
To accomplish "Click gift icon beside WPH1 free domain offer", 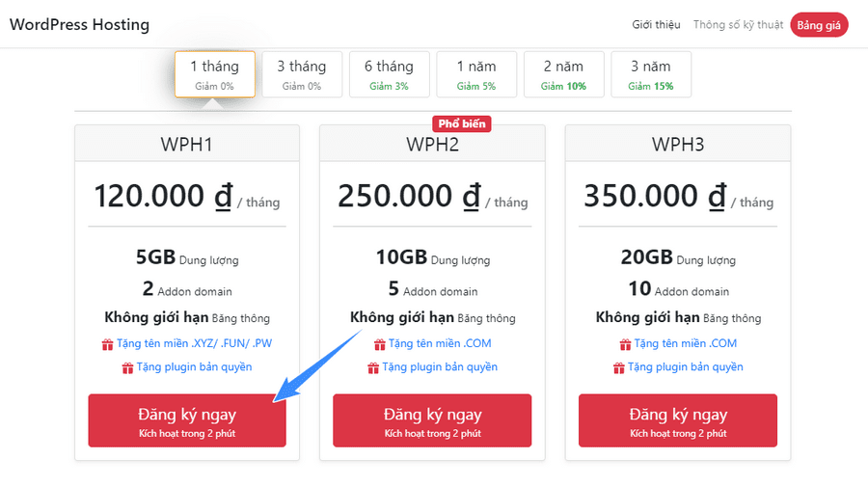I will pos(107,344).
